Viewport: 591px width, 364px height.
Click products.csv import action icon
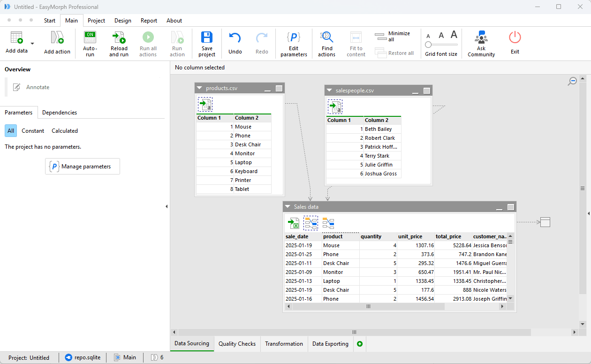click(205, 105)
